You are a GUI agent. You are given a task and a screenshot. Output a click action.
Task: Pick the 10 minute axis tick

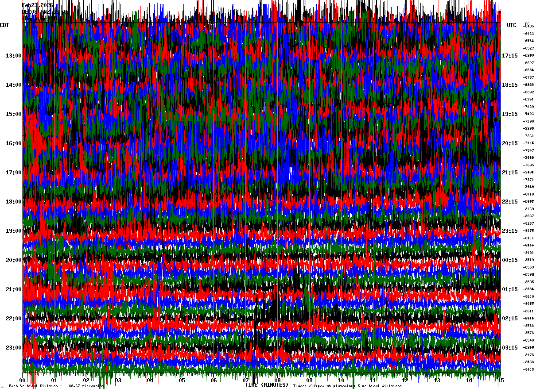(x=342, y=380)
